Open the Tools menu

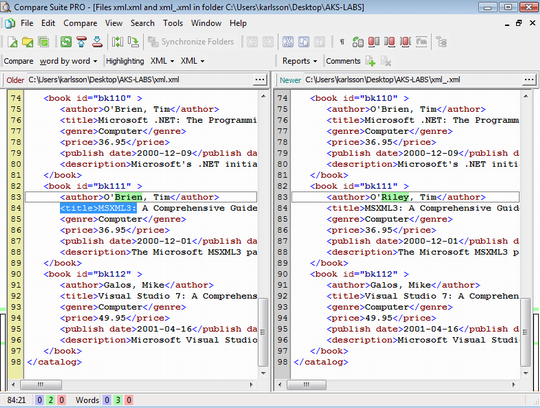173,23
